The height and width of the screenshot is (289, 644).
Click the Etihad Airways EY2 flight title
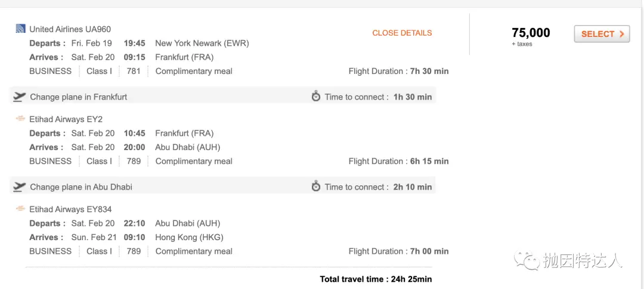tap(66, 119)
